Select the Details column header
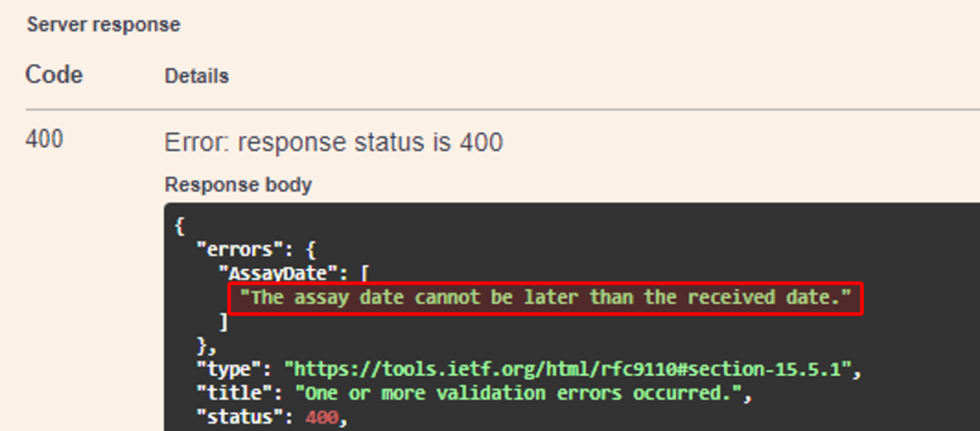This screenshot has width=980, height=431. tap(197, 76)
